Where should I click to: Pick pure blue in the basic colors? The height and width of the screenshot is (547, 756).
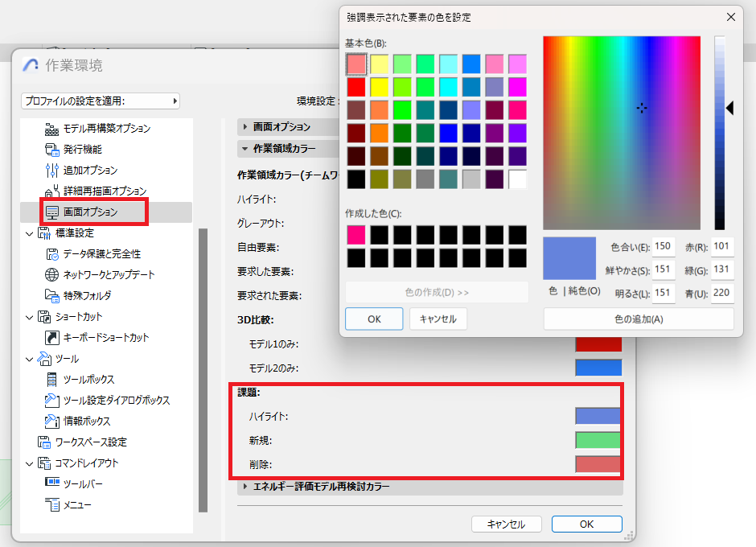click(x=449, y=134)
